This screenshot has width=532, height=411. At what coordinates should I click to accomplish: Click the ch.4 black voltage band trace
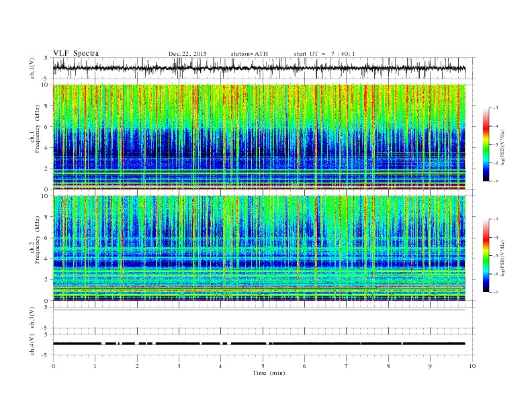(x=259, y=344)
